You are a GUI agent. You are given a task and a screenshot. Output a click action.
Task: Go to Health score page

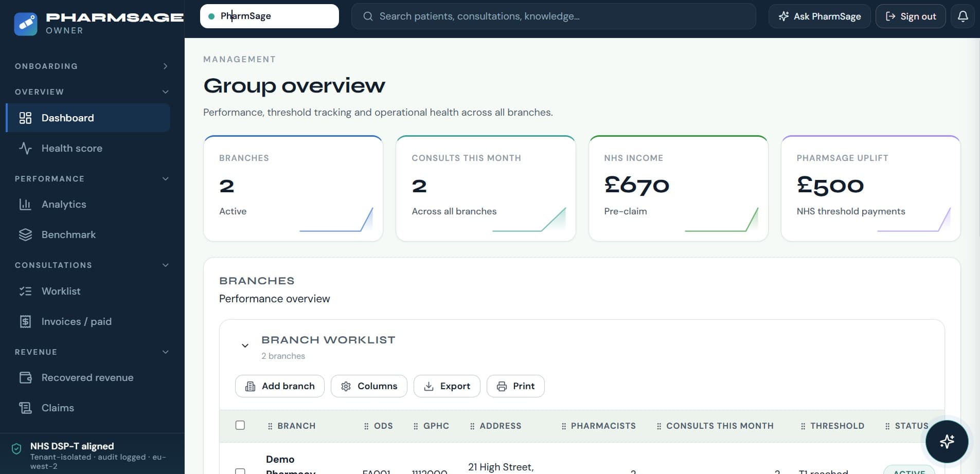pyautogui.click(x=88, y=148)
